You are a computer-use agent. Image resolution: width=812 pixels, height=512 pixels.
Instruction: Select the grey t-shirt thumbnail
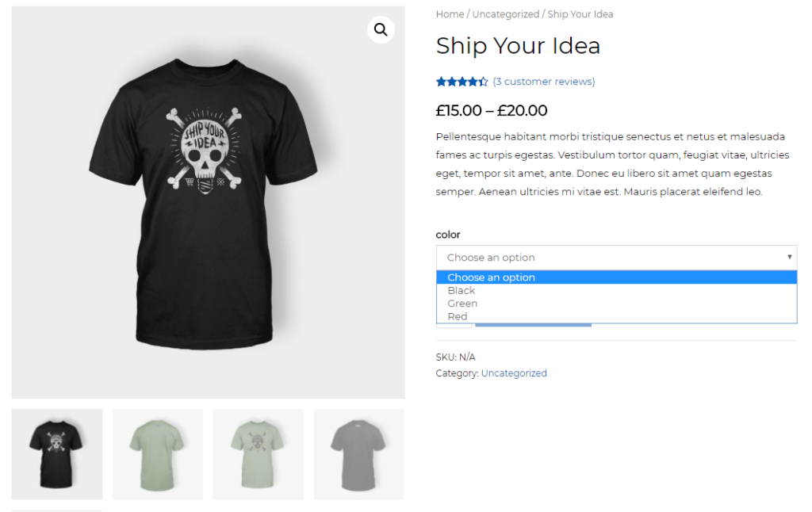coord(358,454)
